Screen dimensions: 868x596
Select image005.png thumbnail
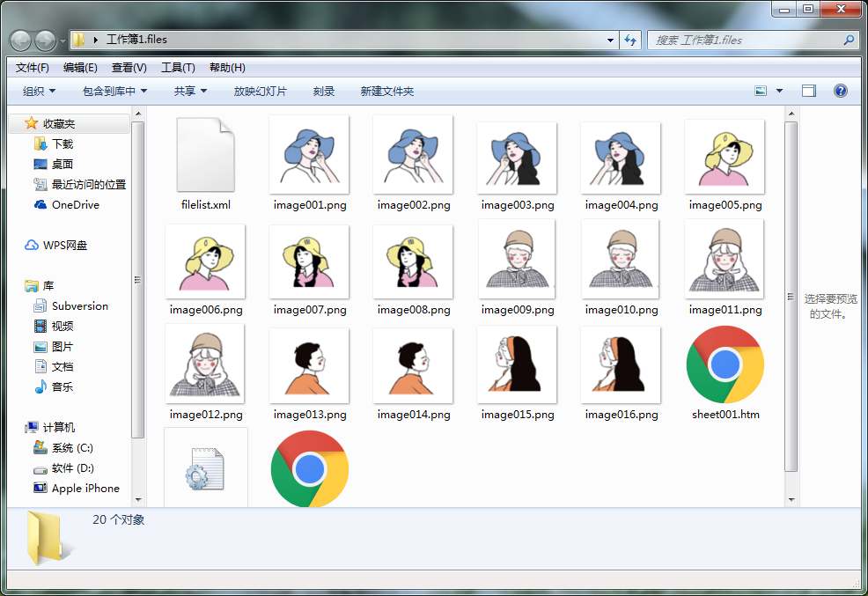click(x=725, y=157)
